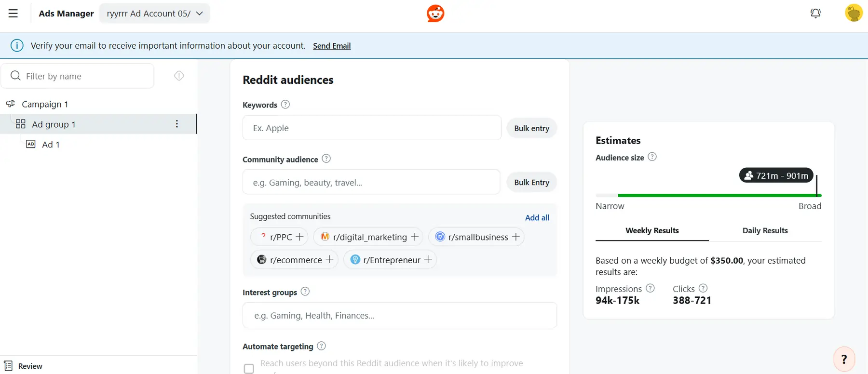
Task: Focus the Filter by name field
Action: click(78, 76)
